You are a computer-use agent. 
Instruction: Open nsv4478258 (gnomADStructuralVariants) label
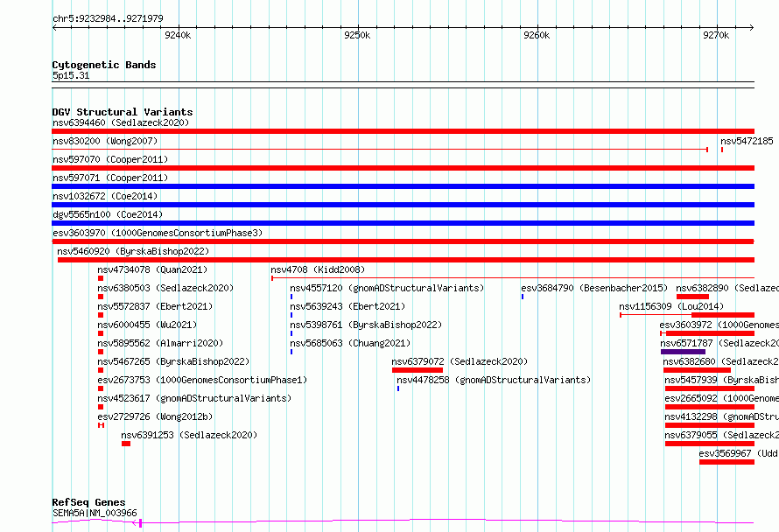(494, 380)
